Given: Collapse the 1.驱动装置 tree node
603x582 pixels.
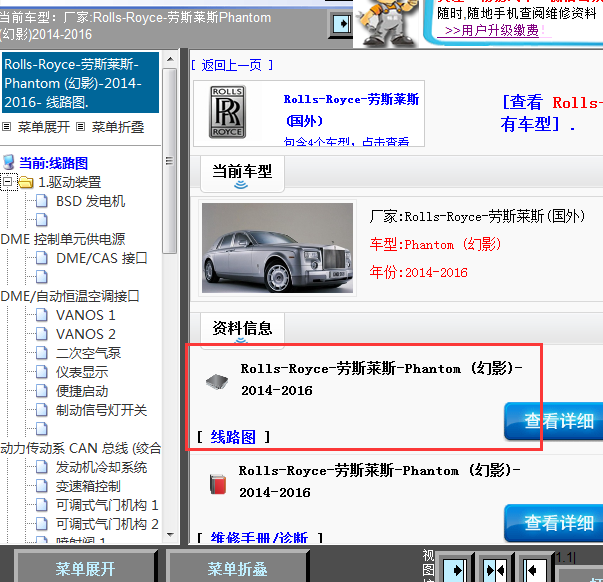Looking at the screenshot, I should tap(8, 182).
